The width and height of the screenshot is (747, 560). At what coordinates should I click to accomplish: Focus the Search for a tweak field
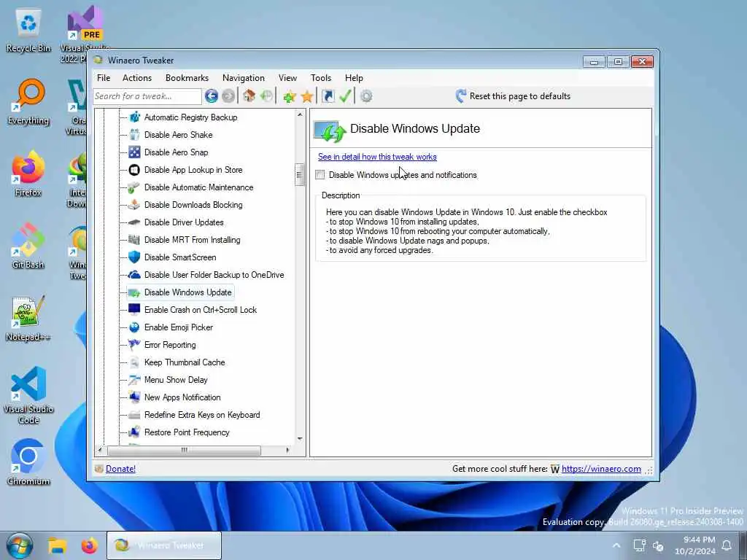pyautogui.click(x=147, y=96)
